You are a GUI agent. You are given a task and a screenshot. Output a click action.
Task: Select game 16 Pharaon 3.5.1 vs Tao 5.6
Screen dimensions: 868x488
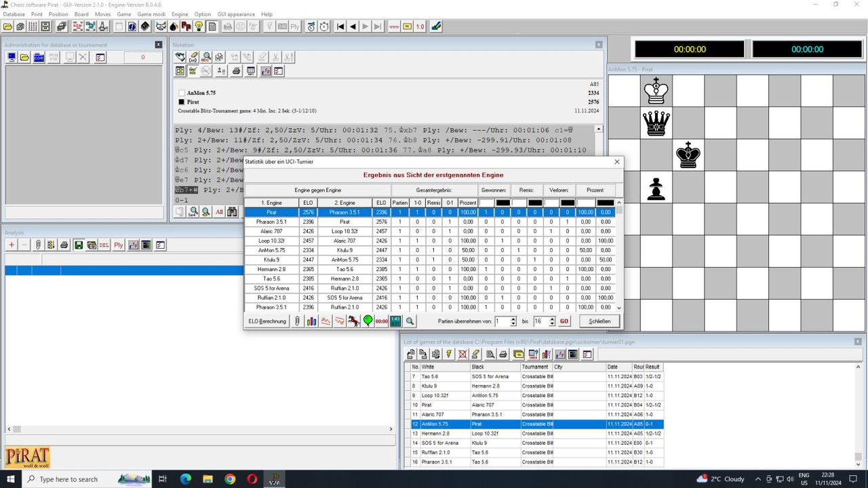coord(534,462)
